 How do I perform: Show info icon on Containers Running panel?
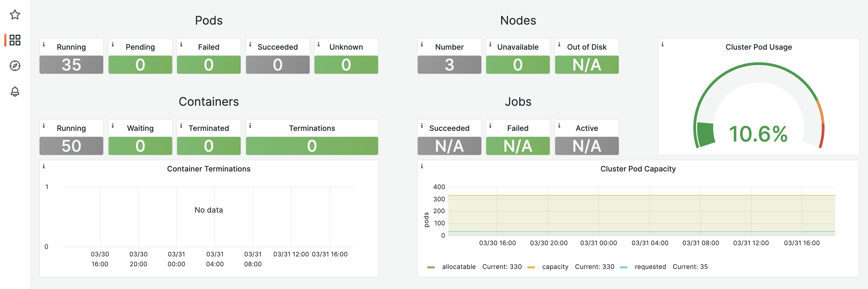44,126
